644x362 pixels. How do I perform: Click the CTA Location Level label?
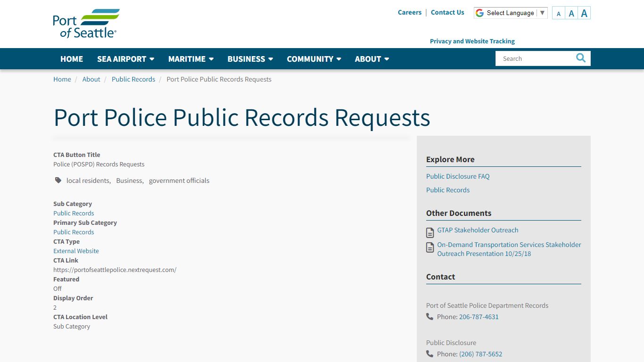click(x=81, y=317)
